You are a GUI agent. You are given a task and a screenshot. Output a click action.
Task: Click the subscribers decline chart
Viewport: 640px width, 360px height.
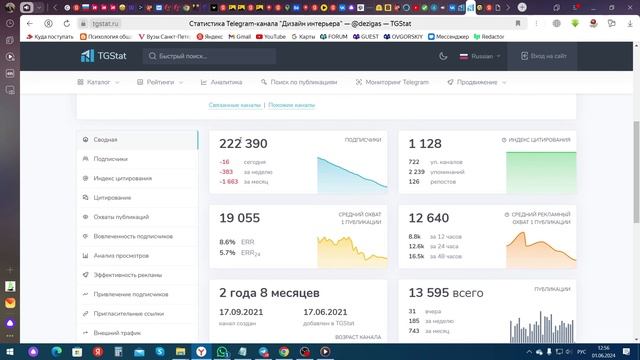(x=352, y=174)
